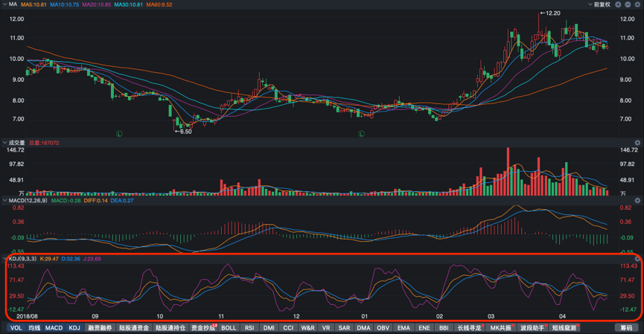Click the MA20:10.85 legend value
The image size is (644, 334).
97,4
